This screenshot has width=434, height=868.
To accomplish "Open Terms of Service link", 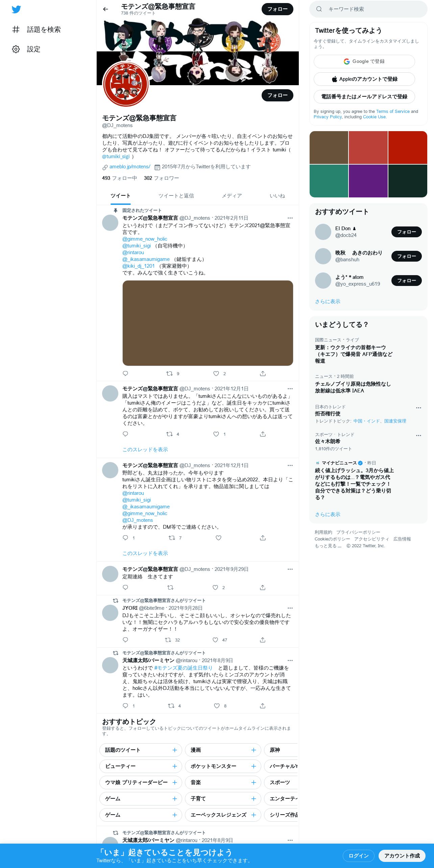I will click(x=393, y=112).
